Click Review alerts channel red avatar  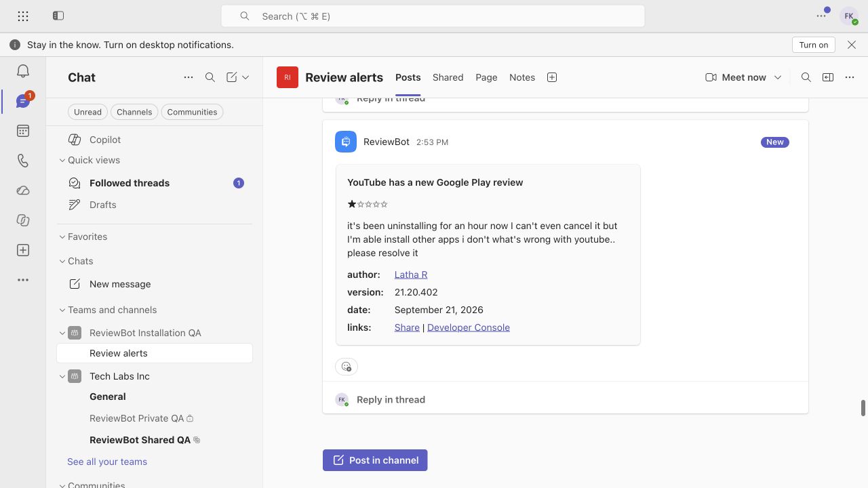click(288, 77)
